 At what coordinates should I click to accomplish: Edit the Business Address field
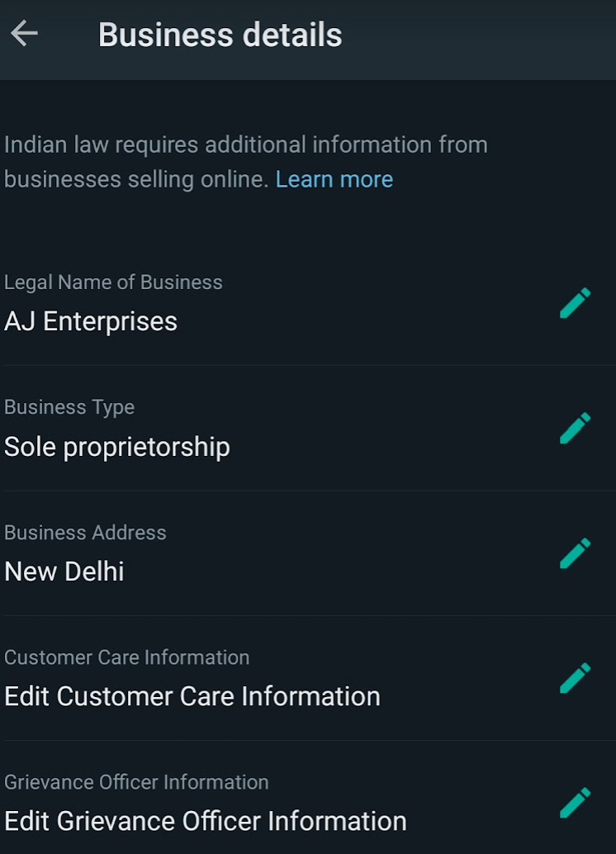pos(575,552)
